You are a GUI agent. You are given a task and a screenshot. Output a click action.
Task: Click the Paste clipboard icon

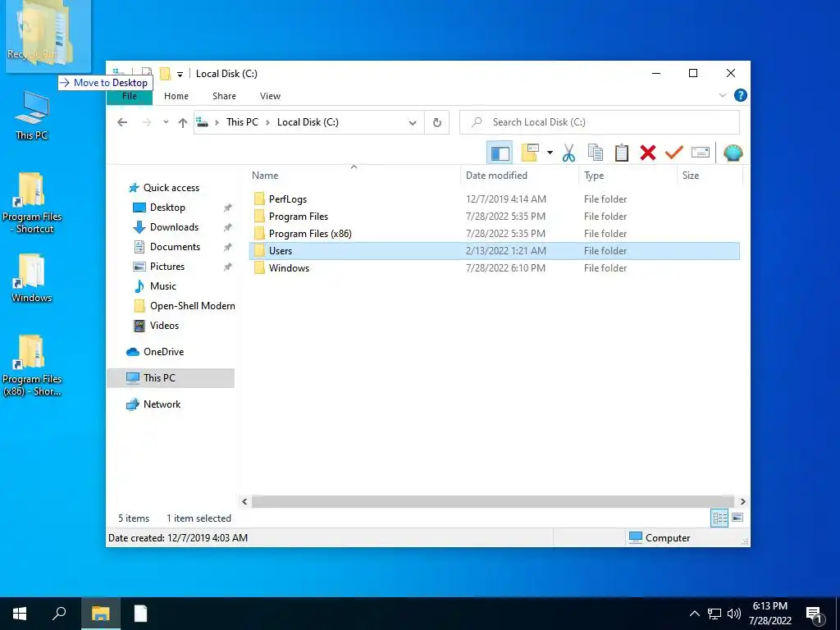pyautogui.click(x=622, y=153)
